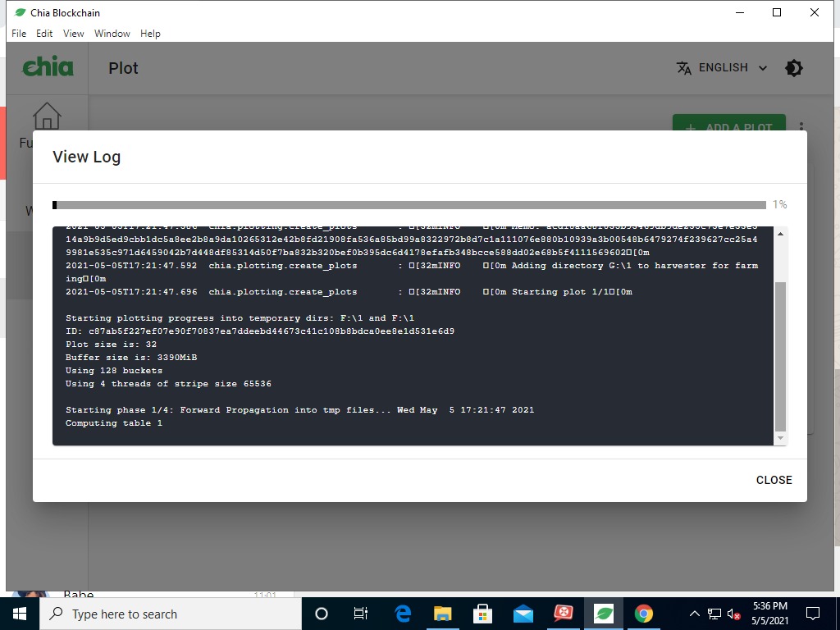Click the plotting progress bar
Image resolution: width=840 pixels, height=630 pixels.
409,204
